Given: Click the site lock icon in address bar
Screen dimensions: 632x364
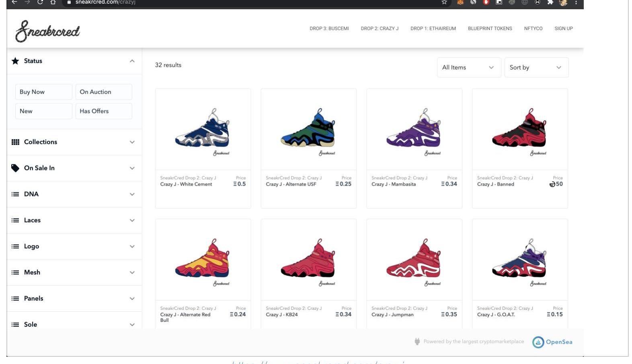Looking at the screenshot, I should click(69, 2).
